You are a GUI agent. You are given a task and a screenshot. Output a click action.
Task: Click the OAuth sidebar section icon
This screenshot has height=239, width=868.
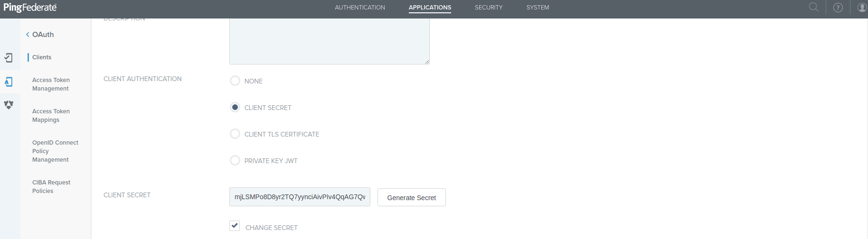[9, 82]
